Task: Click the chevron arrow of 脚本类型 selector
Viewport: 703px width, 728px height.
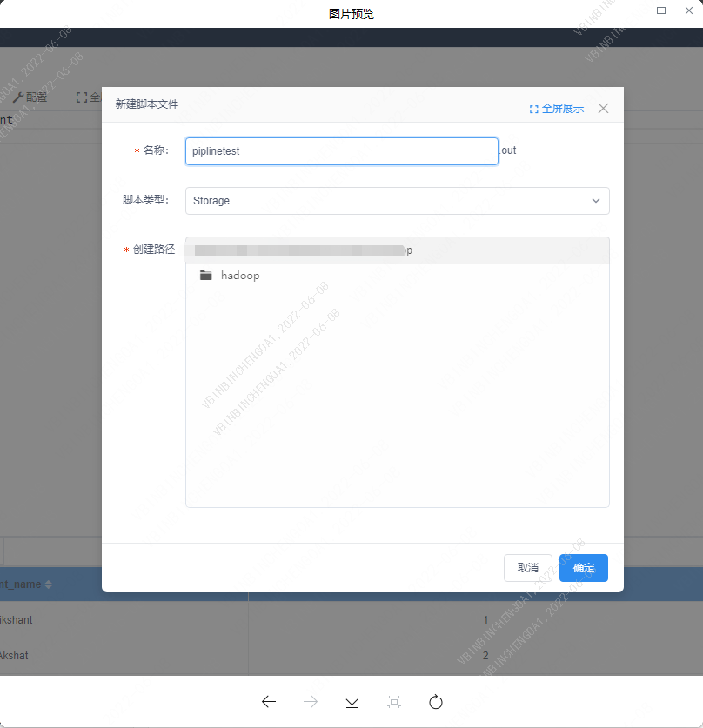Action: tap(596, 201)
